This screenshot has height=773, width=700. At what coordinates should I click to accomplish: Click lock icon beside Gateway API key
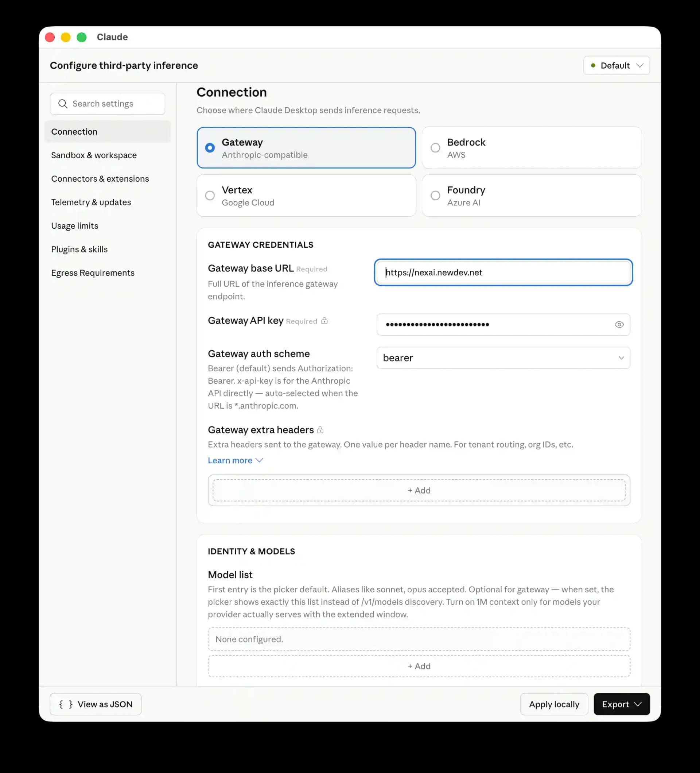click(x=324, y=321)
